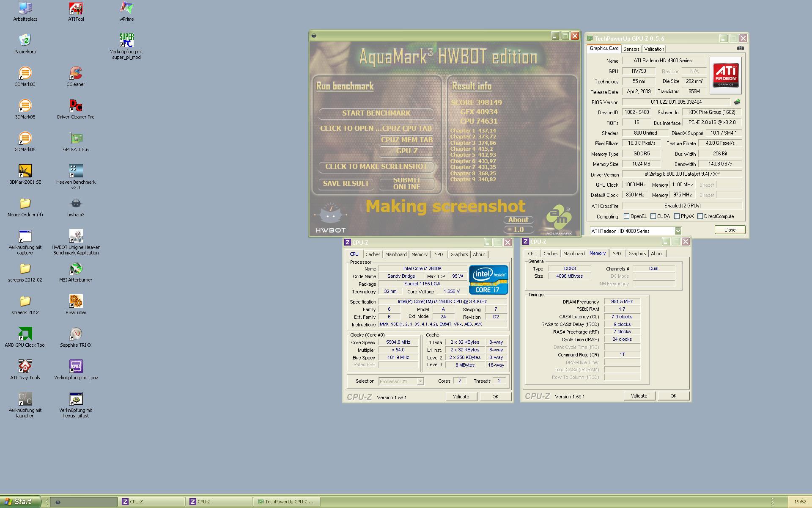This screenshot has height=508, width=812.
Task: Click the DRAM Frequency value 951.5 MHz
Action: [x=622, y=302]
